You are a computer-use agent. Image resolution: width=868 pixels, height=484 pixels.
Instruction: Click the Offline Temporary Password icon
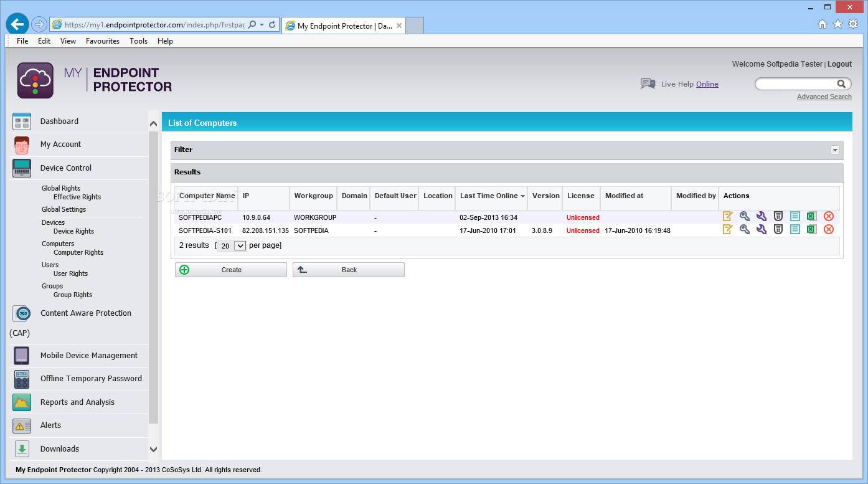pyautogui.click(x=22, y=379)
